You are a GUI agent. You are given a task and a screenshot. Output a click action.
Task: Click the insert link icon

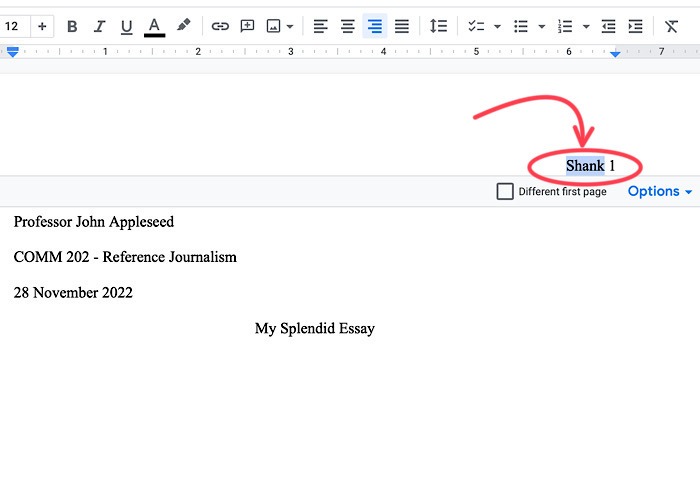coord(220,26)
